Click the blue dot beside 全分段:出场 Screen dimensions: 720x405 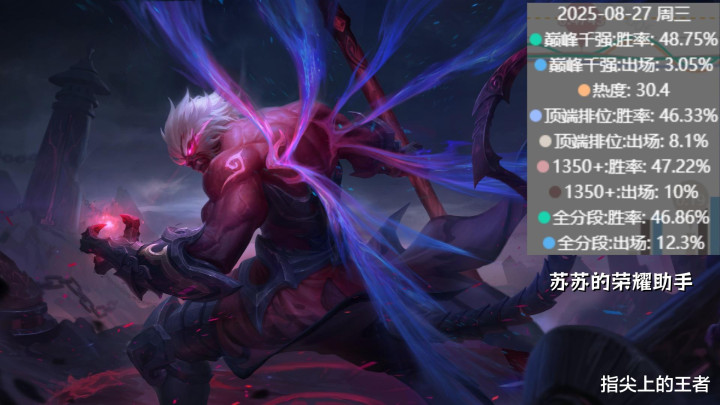(549, 243)
